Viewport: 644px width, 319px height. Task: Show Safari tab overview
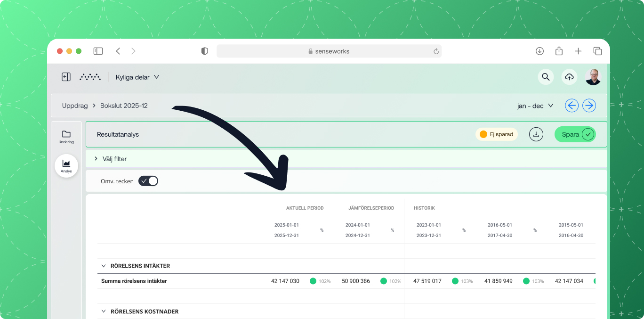597,51
